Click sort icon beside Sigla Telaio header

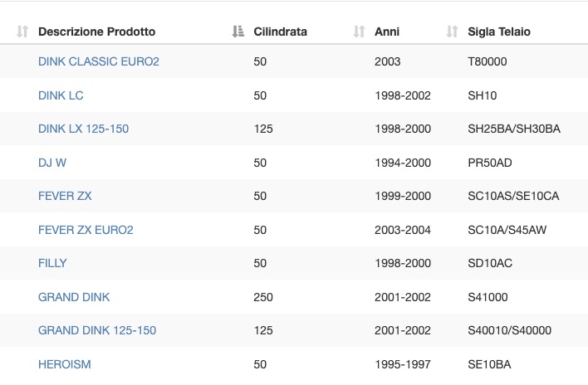453,32
